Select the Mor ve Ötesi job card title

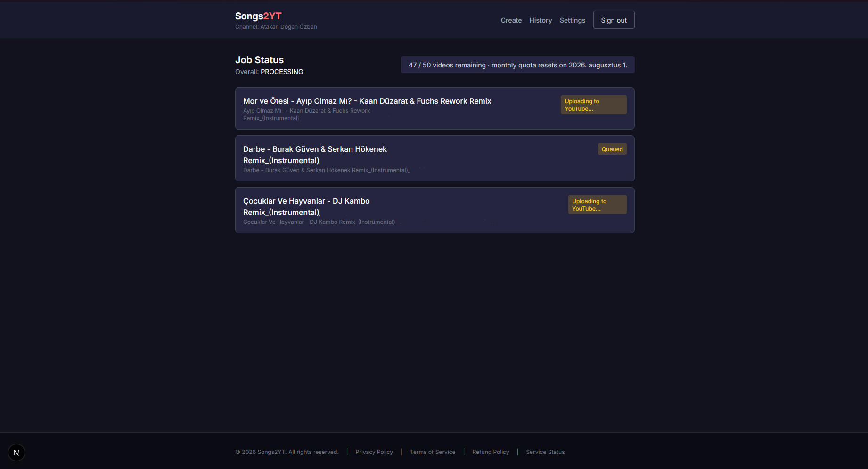(x=367, y=101)
